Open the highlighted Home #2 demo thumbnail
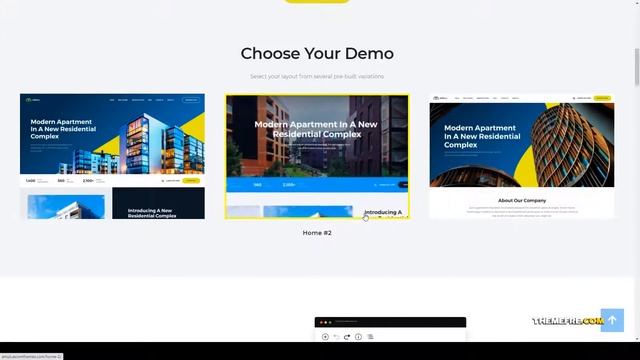Screen dimensions: 640x360 (x=317, y=157)
